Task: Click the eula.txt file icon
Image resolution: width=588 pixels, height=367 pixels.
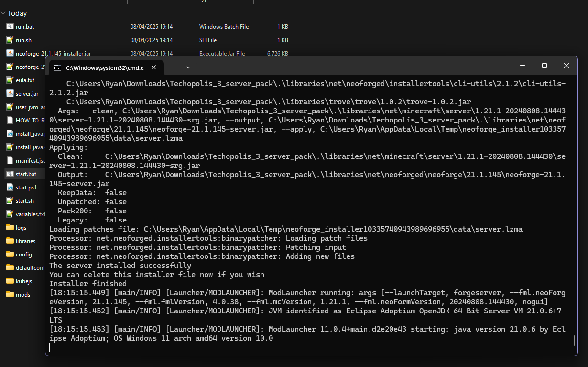Action: point(10,80)
